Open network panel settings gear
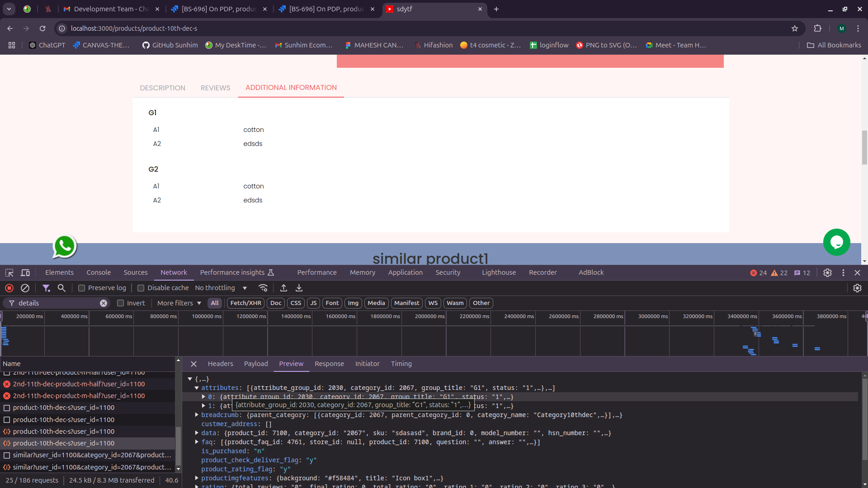 857,288
